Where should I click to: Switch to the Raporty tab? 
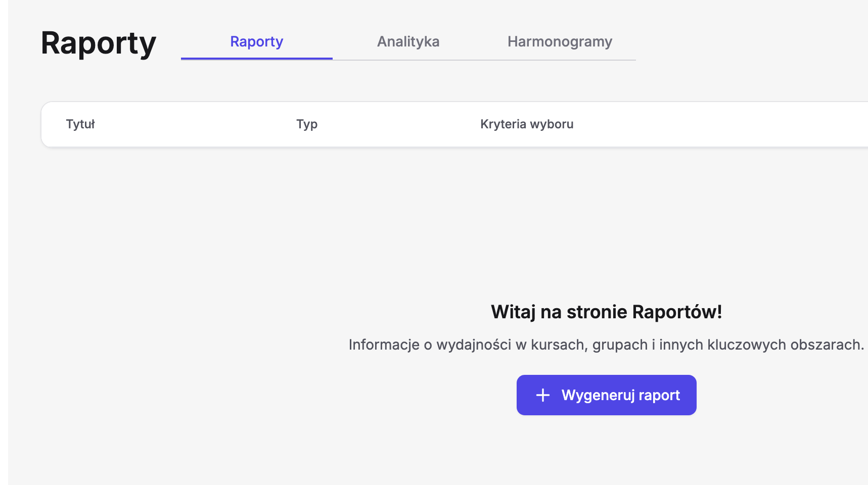pos(257,41)
